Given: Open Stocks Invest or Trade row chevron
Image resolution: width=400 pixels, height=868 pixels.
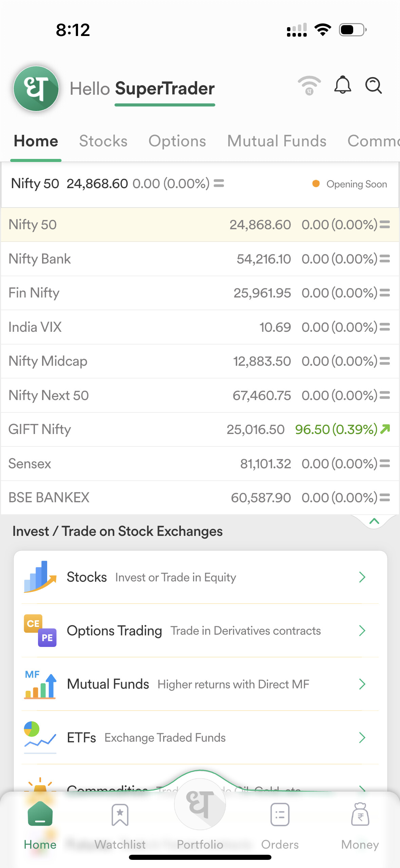Looking at the screenshot, I should pos(362,577).
